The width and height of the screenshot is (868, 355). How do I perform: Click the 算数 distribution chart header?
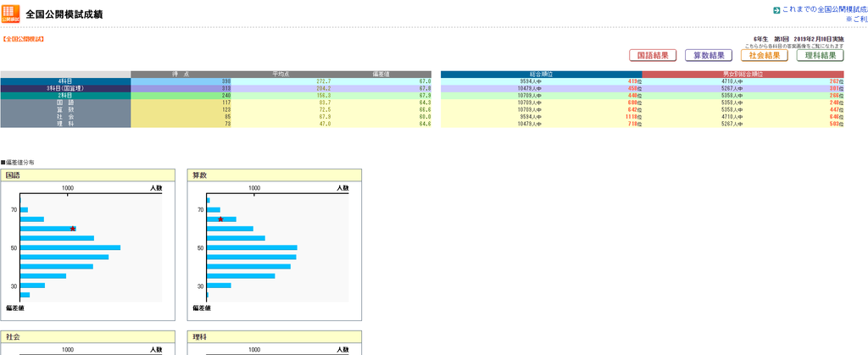[x=275, y=175]
